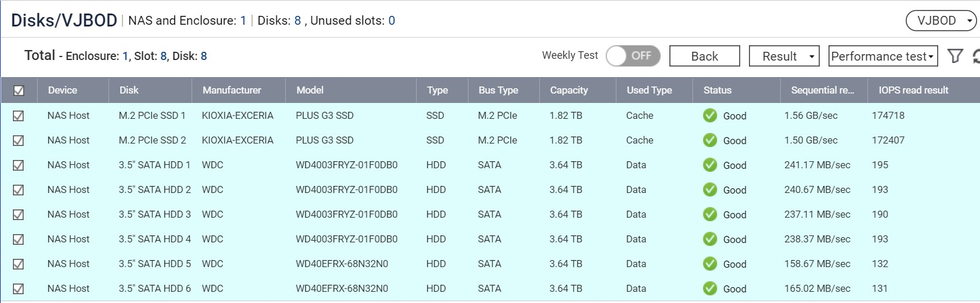Click green check icon for SATA HDD 1
The image size is (980, 303).
(710, 165)
